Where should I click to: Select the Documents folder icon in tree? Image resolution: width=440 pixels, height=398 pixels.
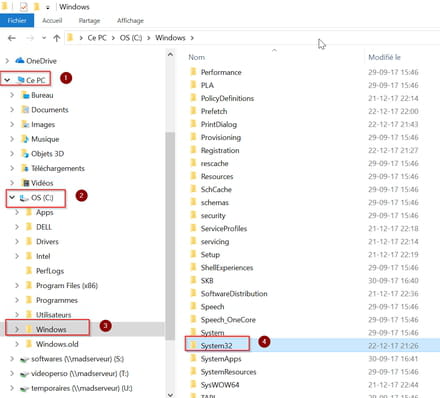[25, 109]
